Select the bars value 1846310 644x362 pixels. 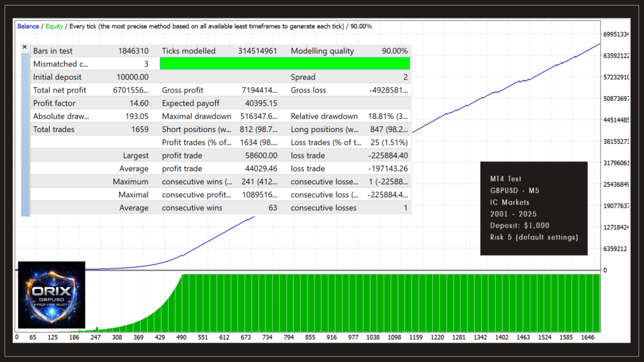point(133,51)
